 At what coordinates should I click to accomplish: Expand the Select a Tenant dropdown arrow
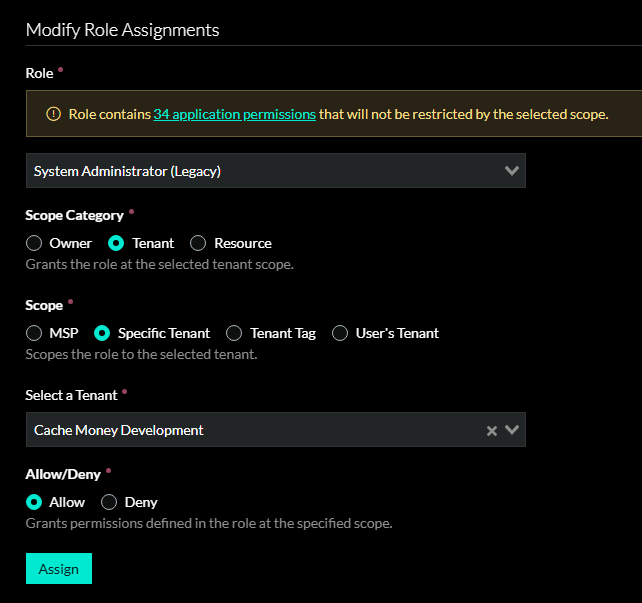click(x=512, y=430)
